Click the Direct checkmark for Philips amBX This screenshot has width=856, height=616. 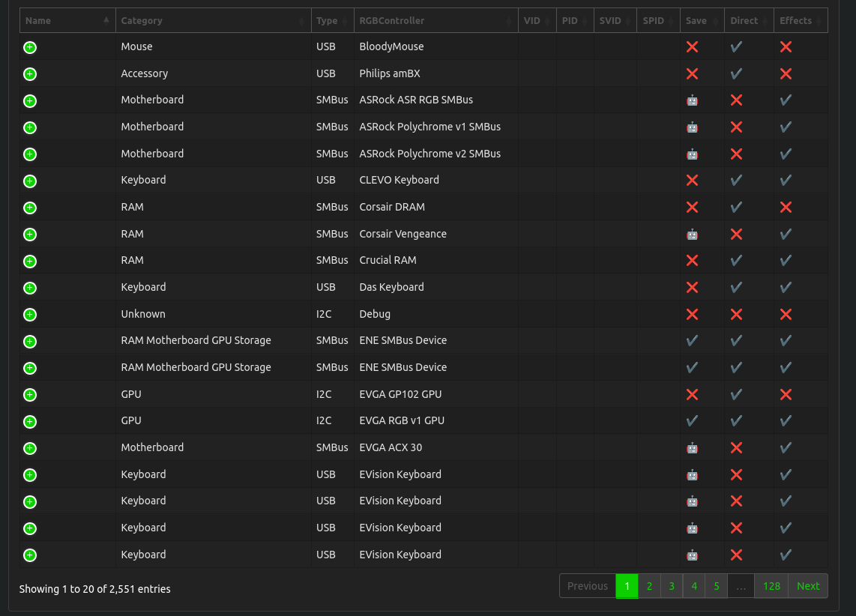(x=736, y=73)
